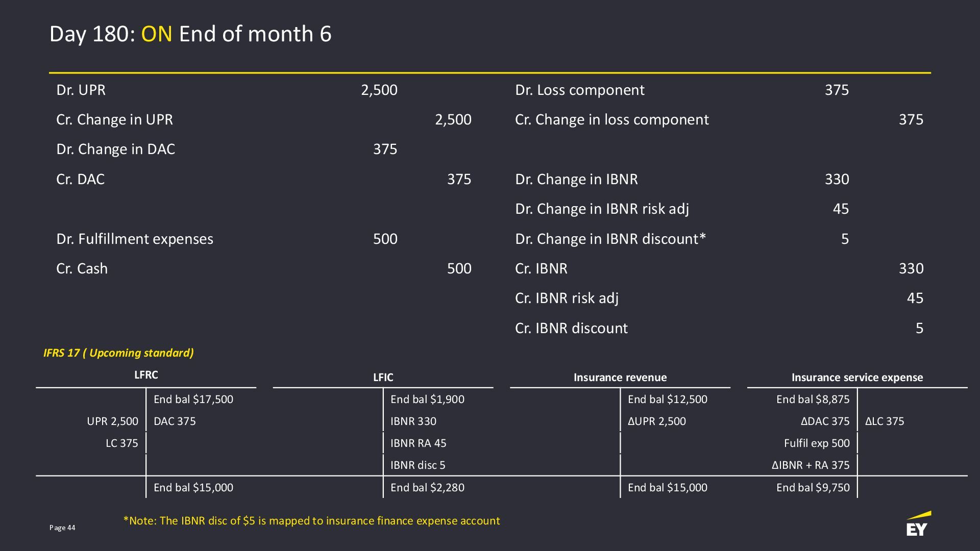Click 'Cr. Change in UPR' entry text
This screenshot has height=551, width=980.
(114, 119)
